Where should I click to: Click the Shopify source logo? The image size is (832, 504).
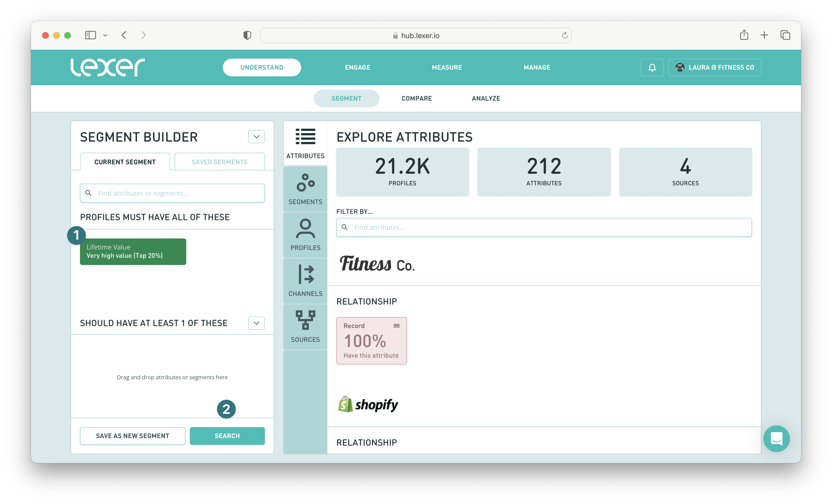(x=368, y=404)
